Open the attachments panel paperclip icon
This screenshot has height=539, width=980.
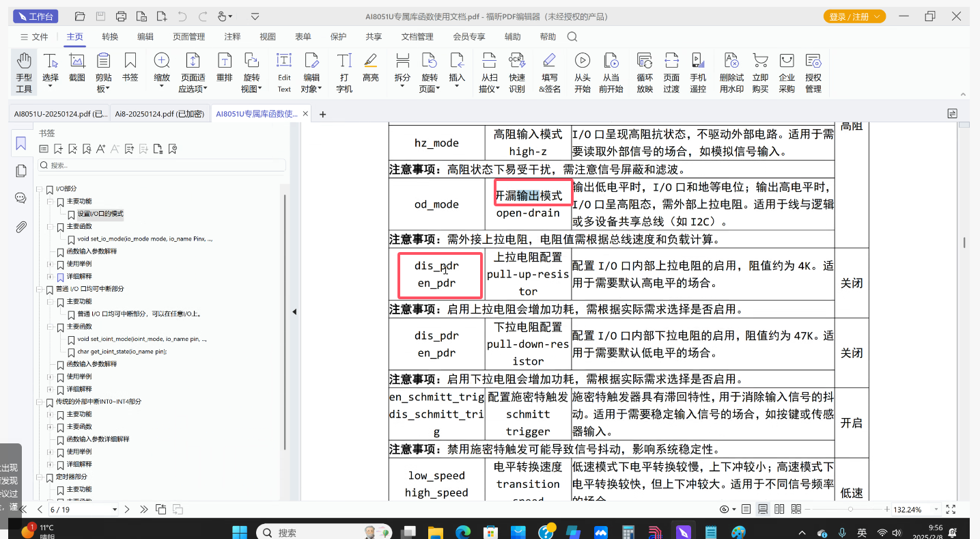20,227
